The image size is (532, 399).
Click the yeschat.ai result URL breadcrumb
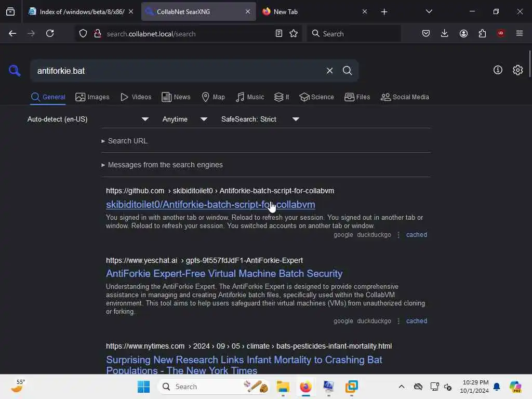click(204, 261)
